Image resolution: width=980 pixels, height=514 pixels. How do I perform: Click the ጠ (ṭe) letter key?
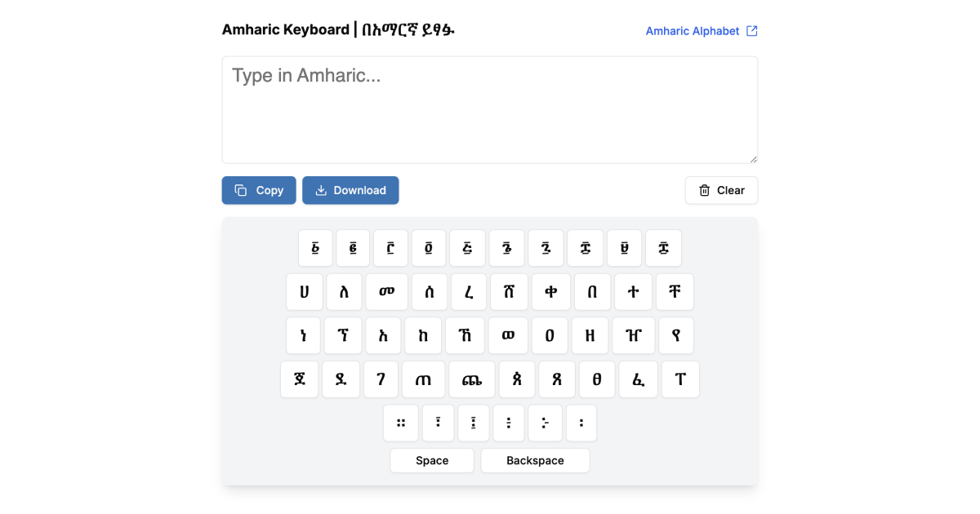coord(424,379)
